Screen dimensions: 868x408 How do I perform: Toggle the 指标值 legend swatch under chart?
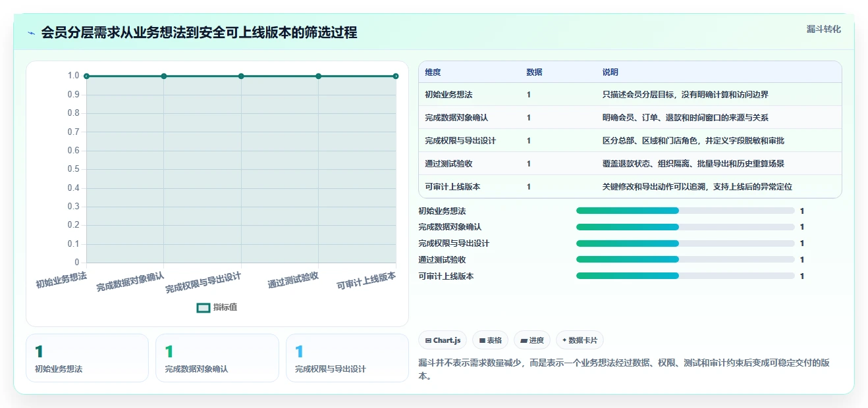tap(203, 307)
